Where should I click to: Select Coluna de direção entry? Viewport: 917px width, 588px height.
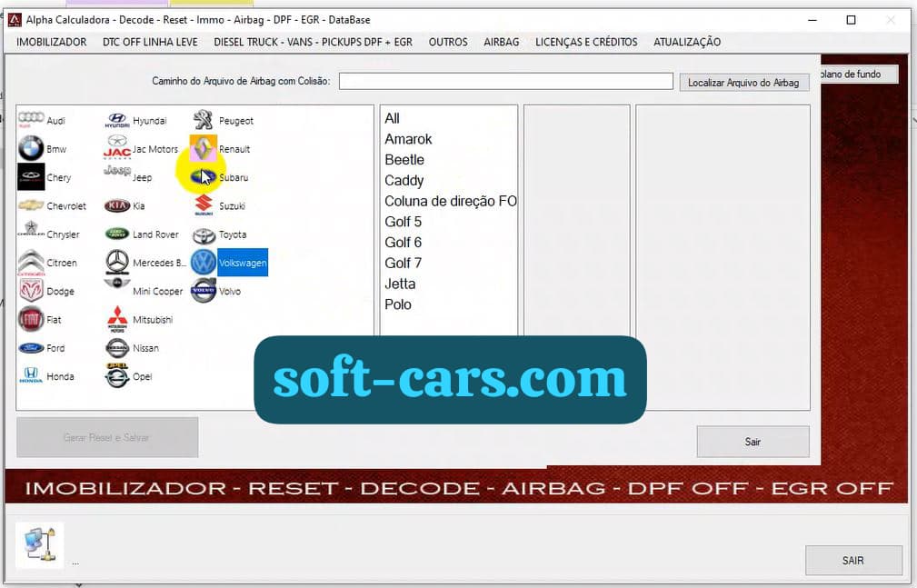(449, 201)
